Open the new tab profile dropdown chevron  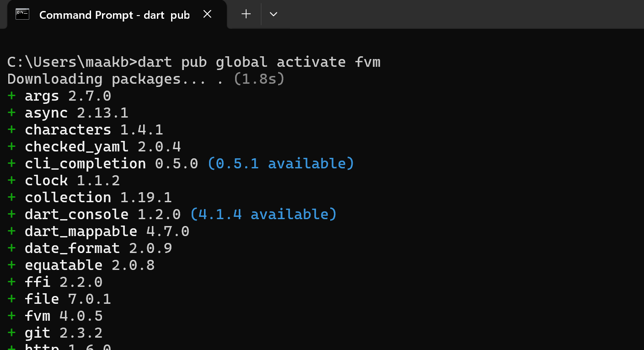pos(274,14)
